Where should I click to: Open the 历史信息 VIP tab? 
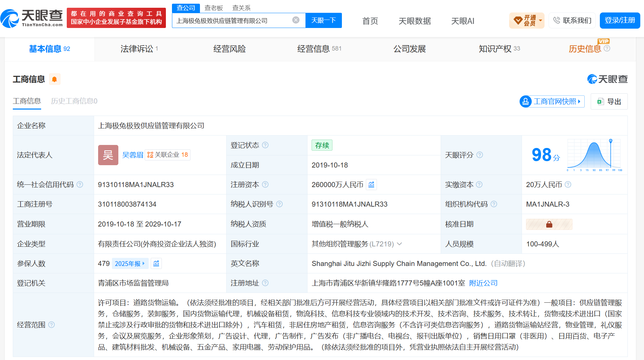[585, 49]
